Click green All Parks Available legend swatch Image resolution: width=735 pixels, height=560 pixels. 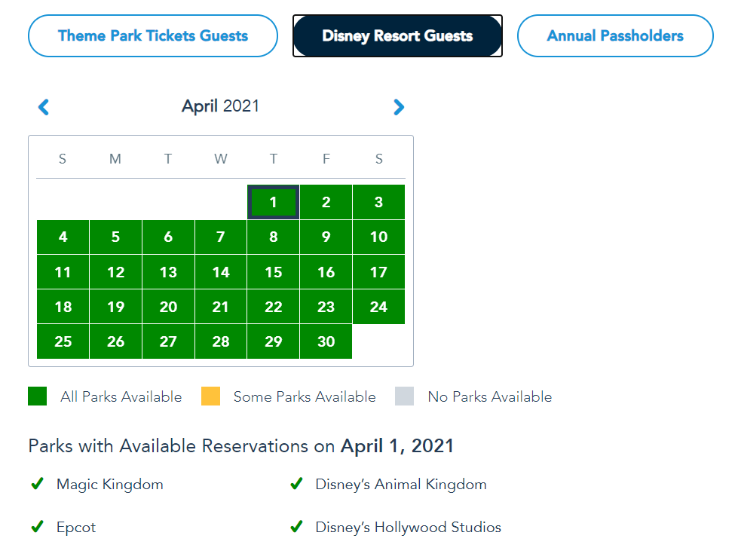38,396
